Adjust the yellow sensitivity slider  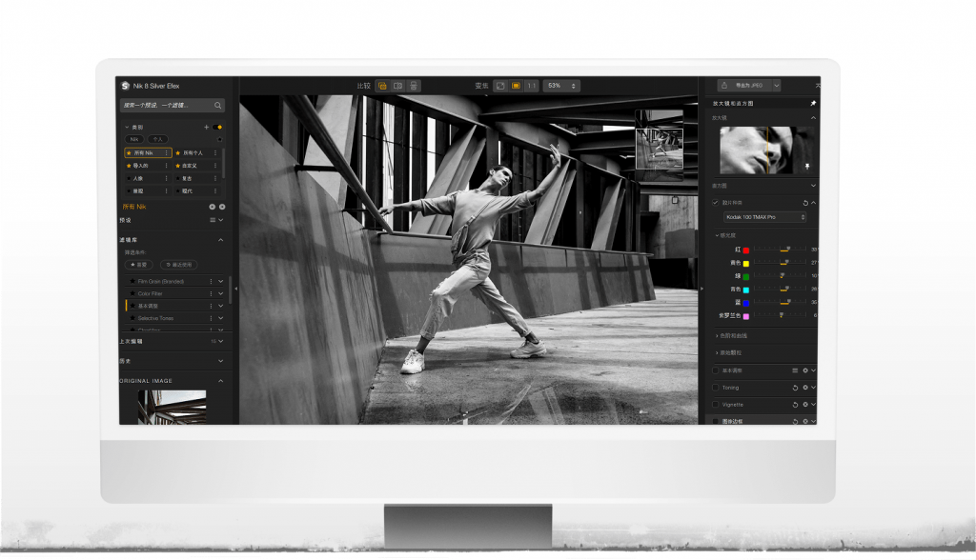[x=781, y=263]
